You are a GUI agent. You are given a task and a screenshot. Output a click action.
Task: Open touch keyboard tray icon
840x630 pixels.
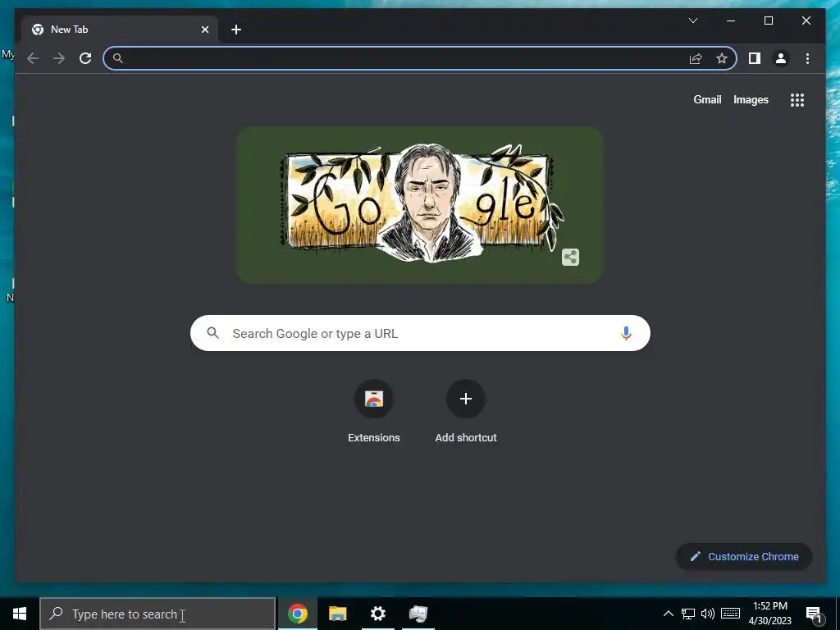pyautogui.click(x=730, y=614)
